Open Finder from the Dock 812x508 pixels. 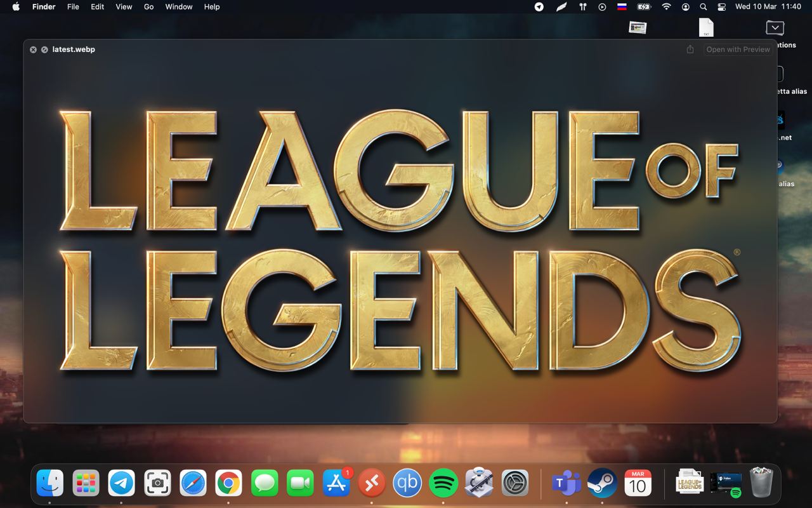50,483
